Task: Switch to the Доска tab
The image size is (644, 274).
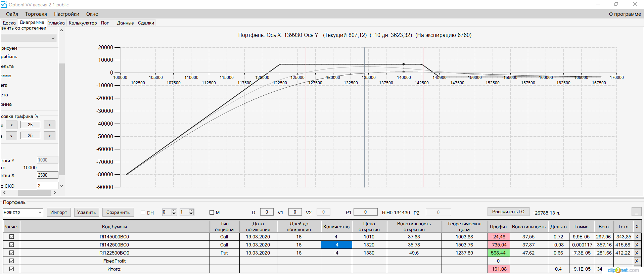Action: click(9, 23)
